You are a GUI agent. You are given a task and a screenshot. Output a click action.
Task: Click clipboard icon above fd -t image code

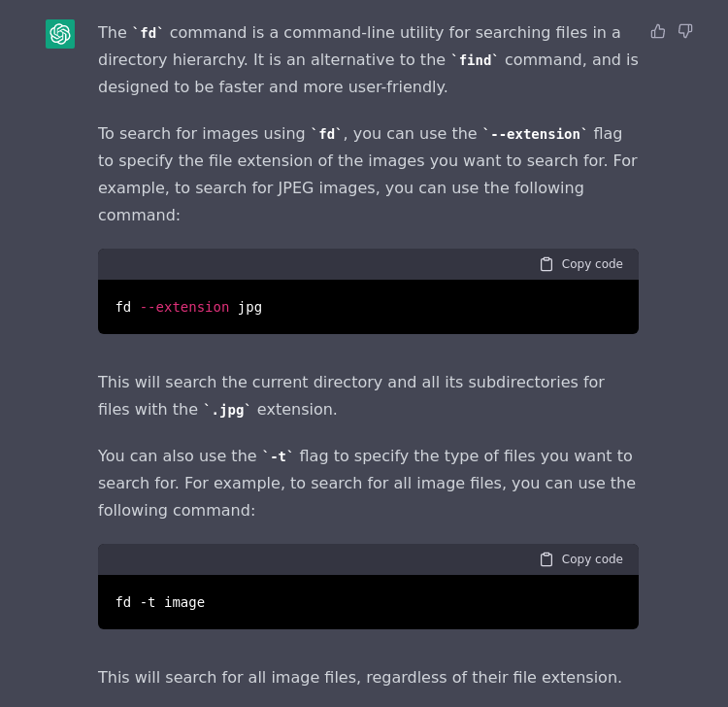[546, 559]
